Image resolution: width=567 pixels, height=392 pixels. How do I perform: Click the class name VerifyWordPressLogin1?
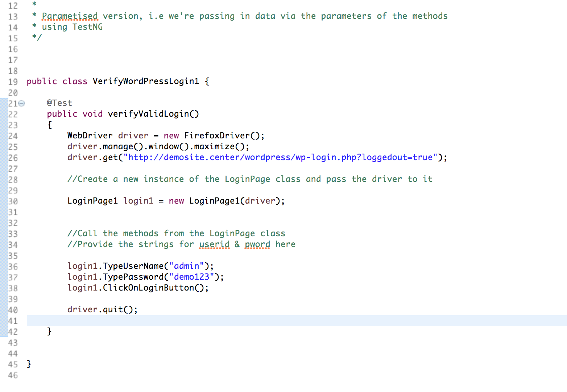146,81
